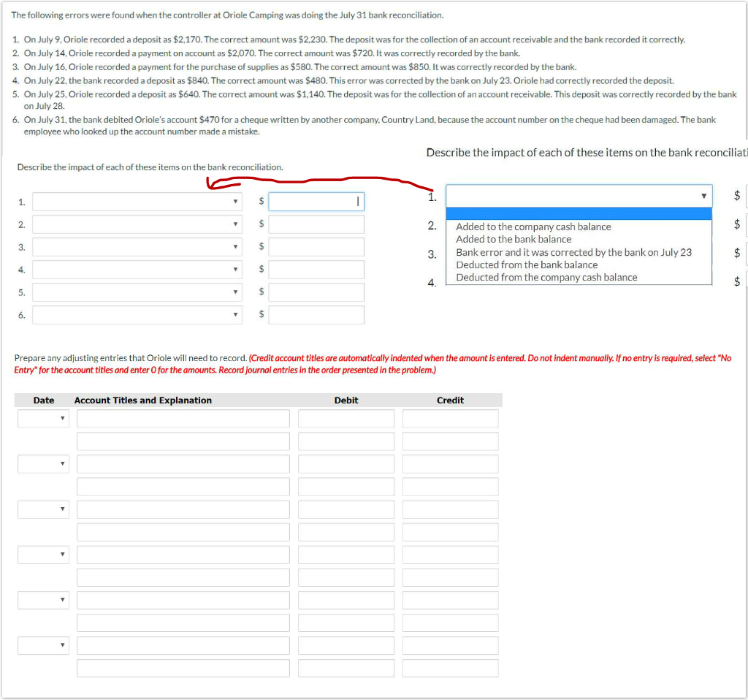Open fifth journal entry Date dropdown
The width and height of the screenshot is (748, 700).
pos(43,600)
